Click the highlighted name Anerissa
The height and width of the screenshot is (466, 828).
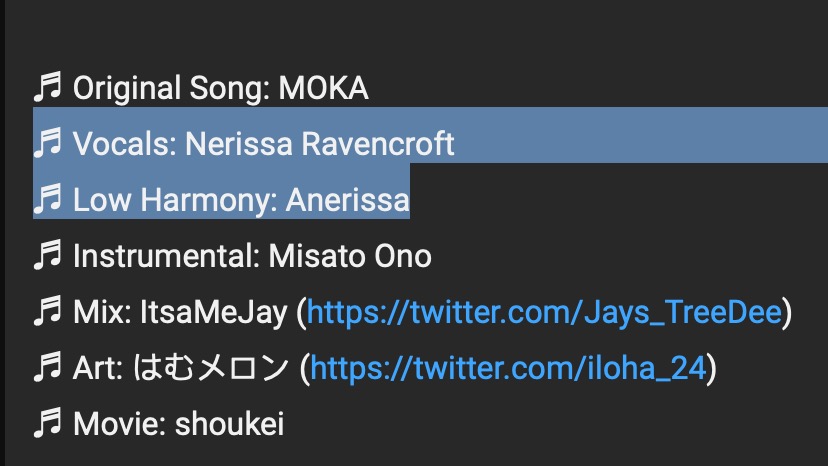pyautogui.click(x=348, y=200)
